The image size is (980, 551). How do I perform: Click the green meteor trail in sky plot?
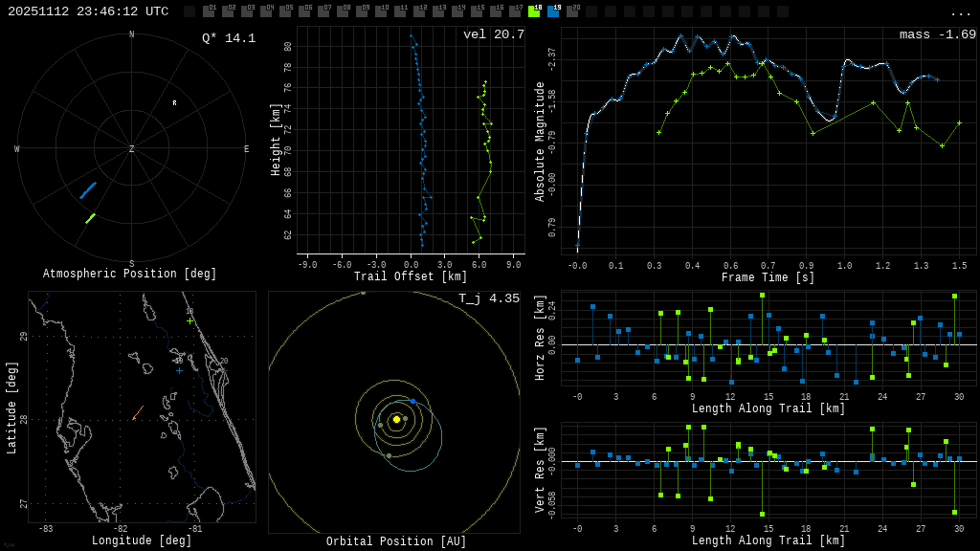(90, 218)
